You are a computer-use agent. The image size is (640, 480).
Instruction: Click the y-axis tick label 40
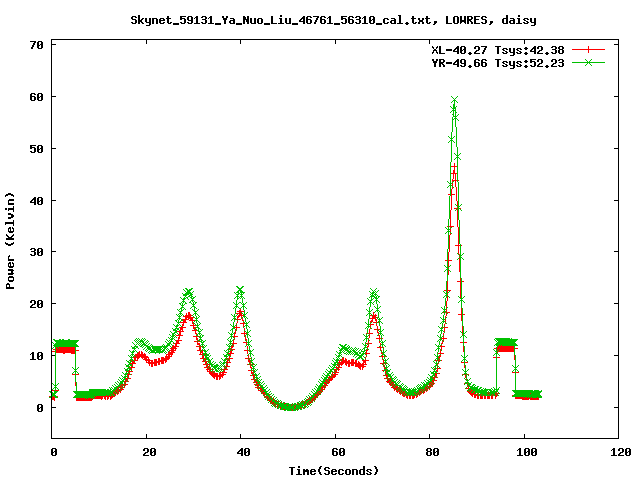point(36,201)
